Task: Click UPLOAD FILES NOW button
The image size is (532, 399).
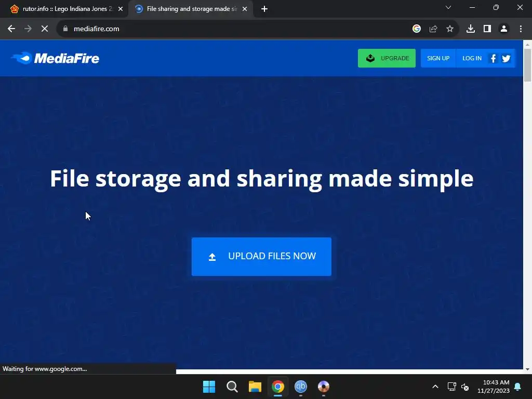Action: click(x=261, y=257)
